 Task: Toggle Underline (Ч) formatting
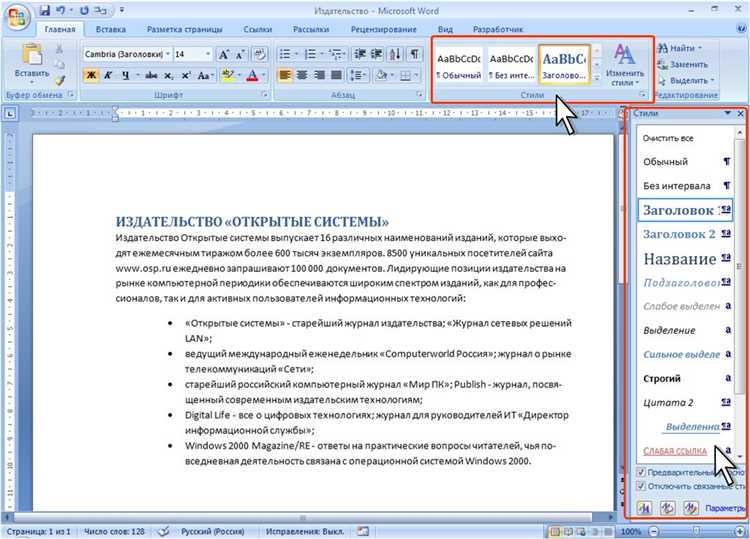tap(125, 76)
